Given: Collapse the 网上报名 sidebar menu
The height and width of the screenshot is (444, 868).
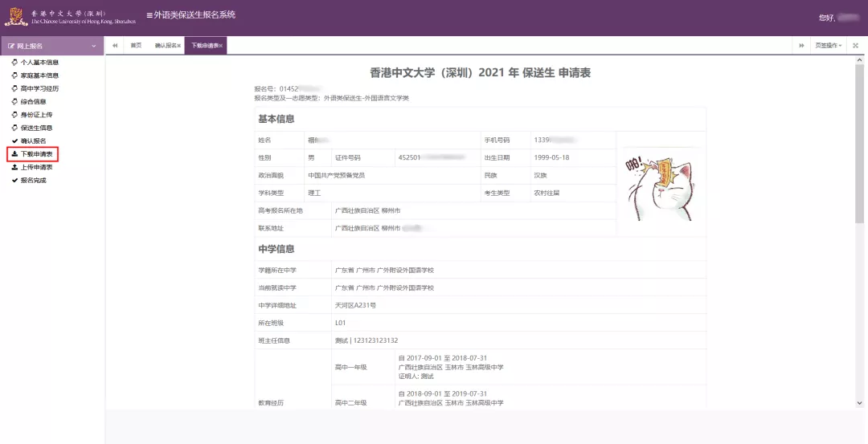Looking at the screenshot, I should point(52,46).
